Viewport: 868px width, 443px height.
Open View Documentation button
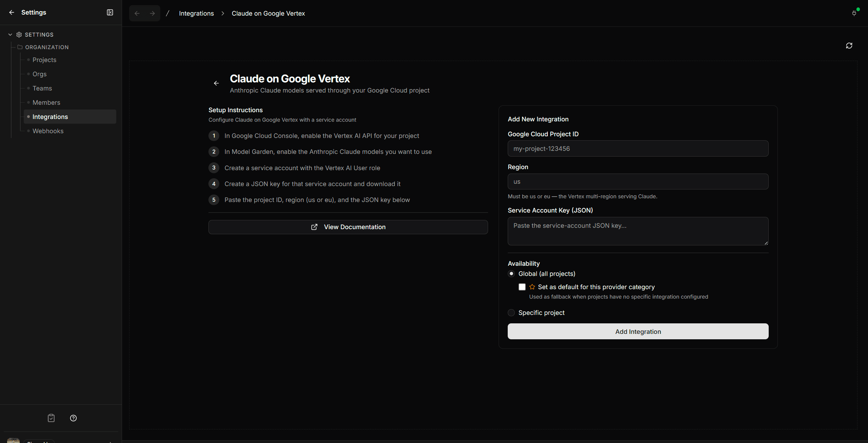tap(348, 227)
